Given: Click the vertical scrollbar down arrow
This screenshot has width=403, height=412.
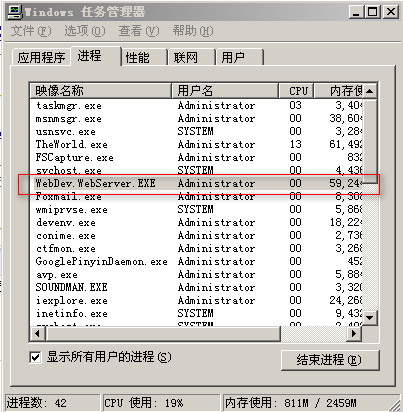Looking at the screenshot, I should point(370,318).
